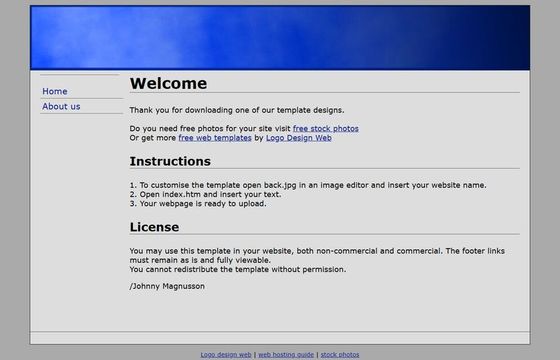
Task: Click the footer Logo design web link
Action: (226, 355)
